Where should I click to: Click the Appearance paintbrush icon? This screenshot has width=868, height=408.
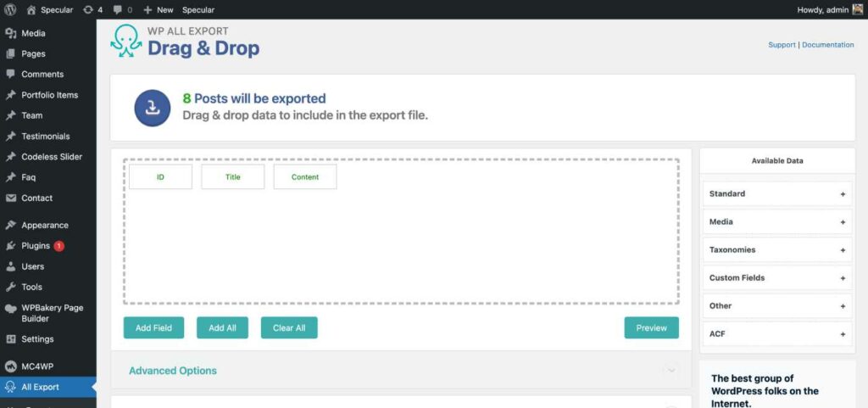[x=10, y=226]
